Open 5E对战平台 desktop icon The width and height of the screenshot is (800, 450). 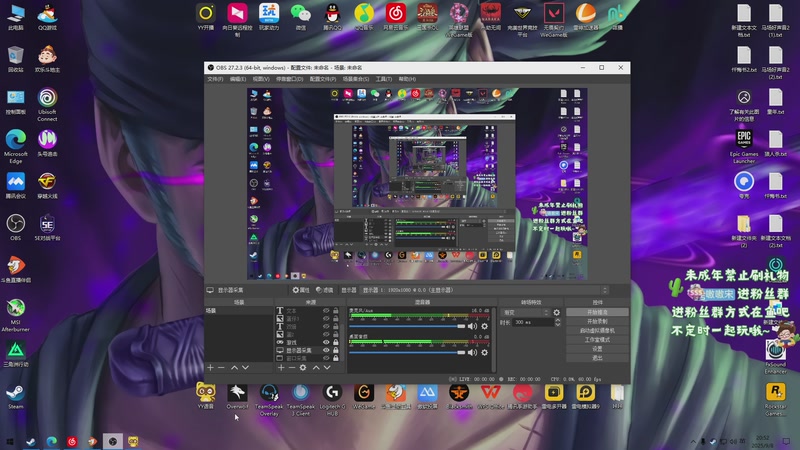(47, 227)
